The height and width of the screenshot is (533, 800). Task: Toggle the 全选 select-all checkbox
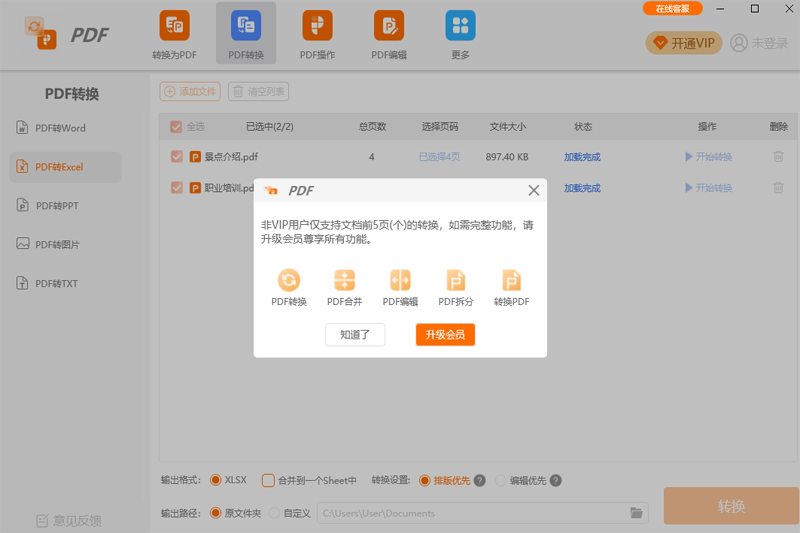click(x=177, y=127)
